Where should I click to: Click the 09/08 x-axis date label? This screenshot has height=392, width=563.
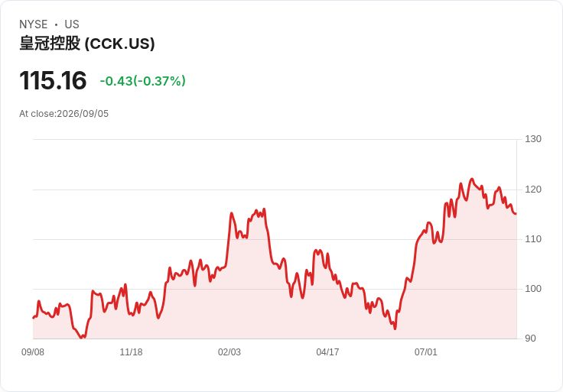click(33, 352)
